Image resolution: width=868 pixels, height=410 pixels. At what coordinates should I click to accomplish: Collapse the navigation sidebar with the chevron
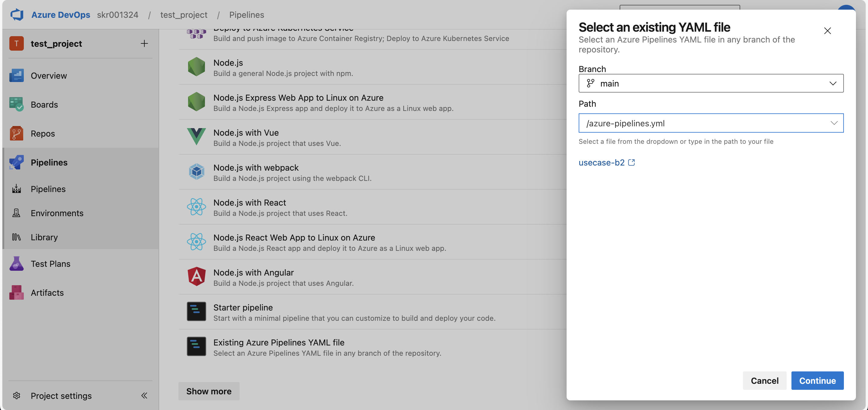tap(145, 396)
